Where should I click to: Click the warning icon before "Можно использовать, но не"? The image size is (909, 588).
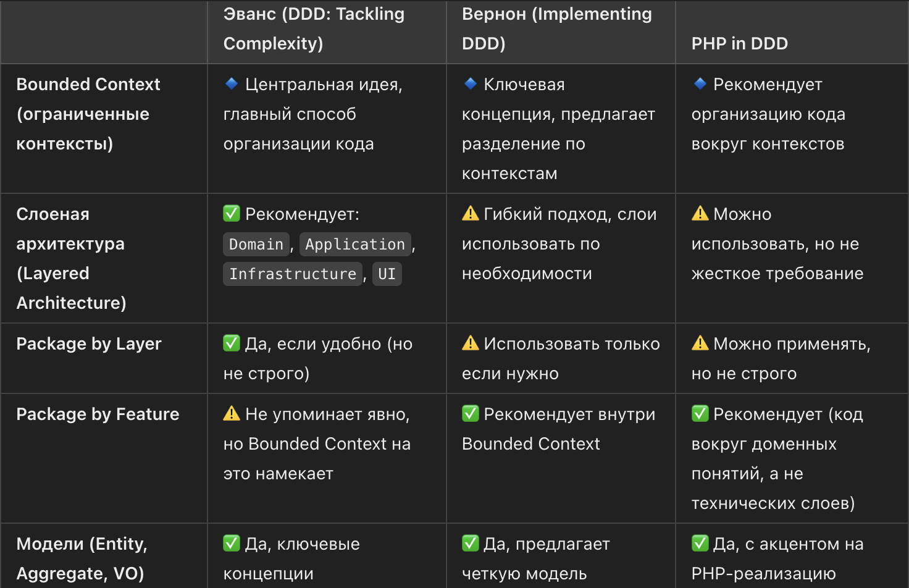700,214
